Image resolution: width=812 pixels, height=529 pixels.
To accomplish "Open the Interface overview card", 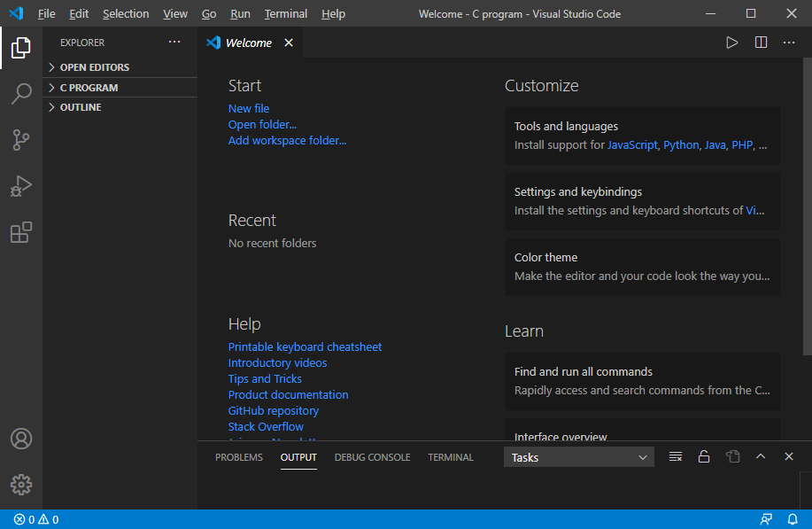I will pos(642,430).
